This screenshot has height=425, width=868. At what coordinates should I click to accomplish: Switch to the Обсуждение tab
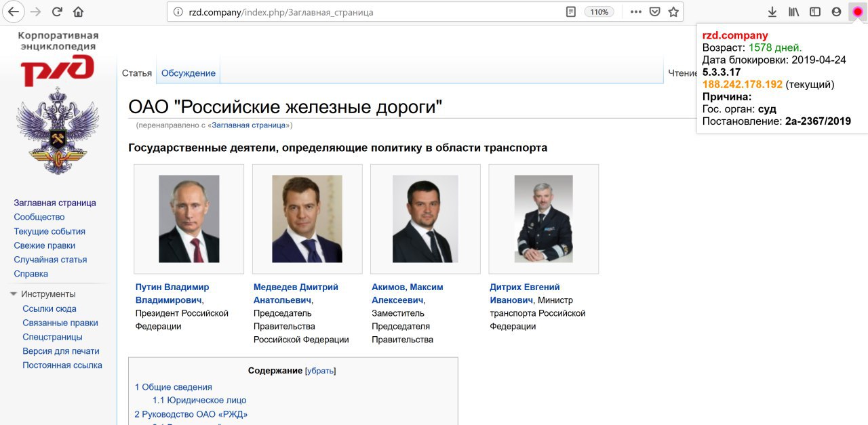click(189, 73)
